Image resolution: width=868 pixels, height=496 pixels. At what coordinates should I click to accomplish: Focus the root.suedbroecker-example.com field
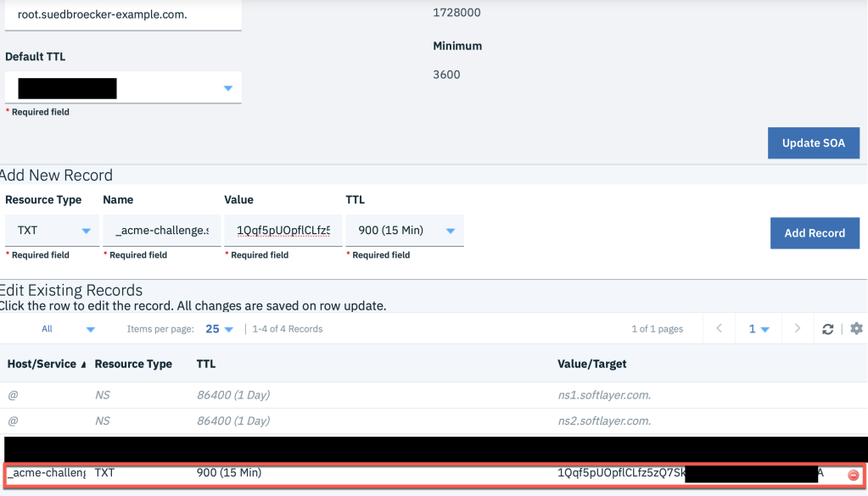coord(123,14)
